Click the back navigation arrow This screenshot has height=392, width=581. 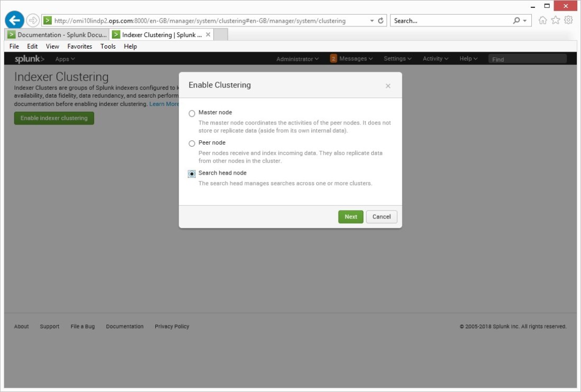click(14, 20)
